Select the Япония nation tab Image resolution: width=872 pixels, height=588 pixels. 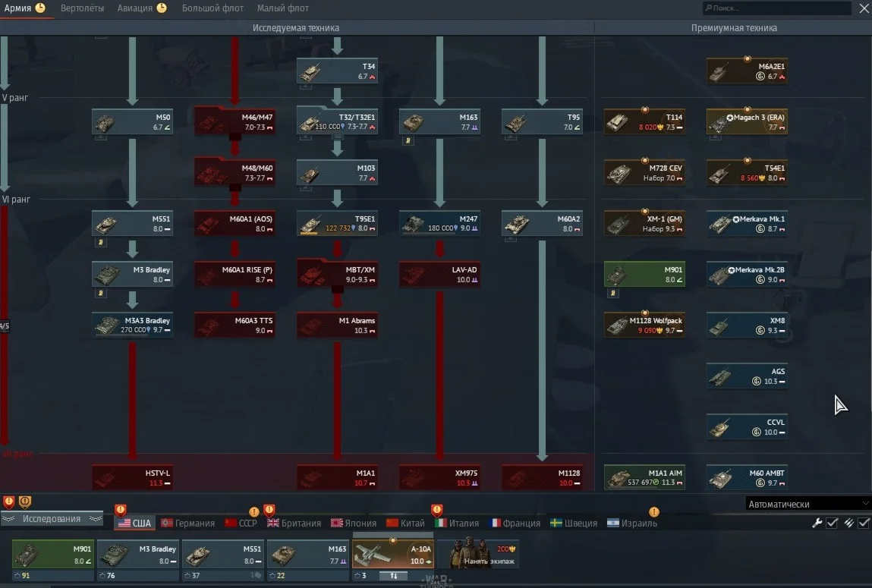[353, 523]
